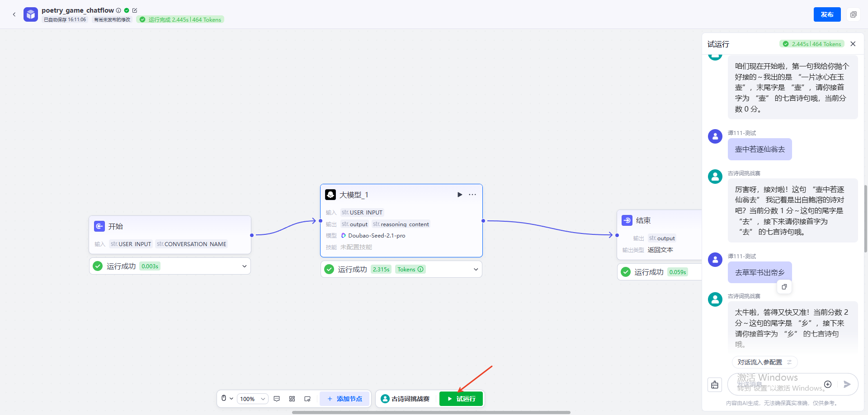868x415 pixels.
Task: Run the 大模型_1 node with play icon
Action: [x=460, y=195]
